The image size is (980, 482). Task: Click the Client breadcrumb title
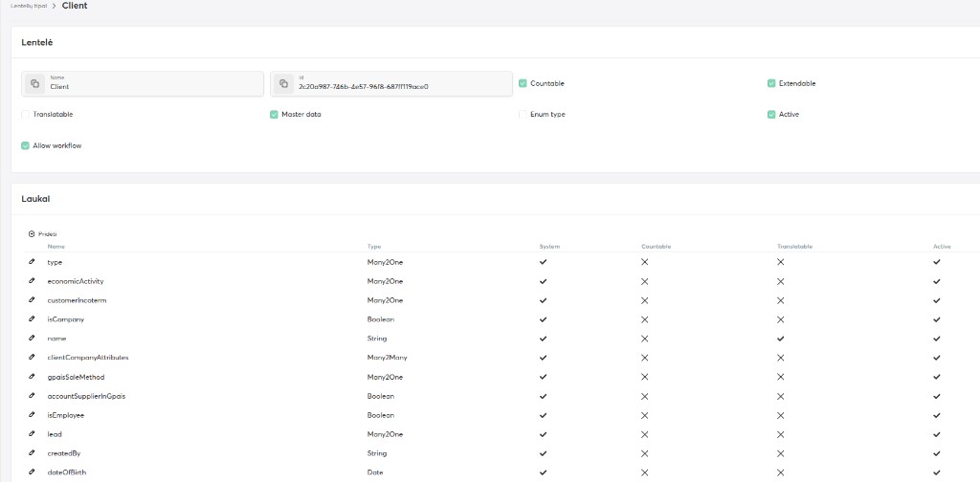75,6
